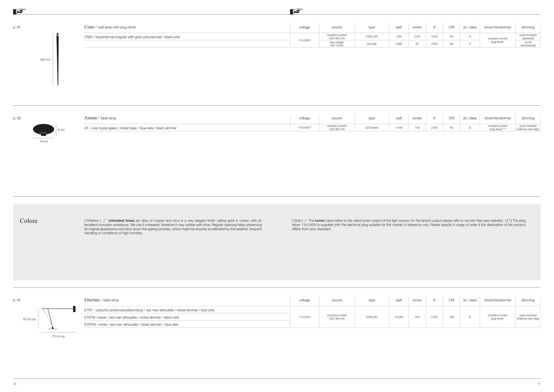Click the ETRTW white variant row
This screenshot has width=554, height=392.
131,325
